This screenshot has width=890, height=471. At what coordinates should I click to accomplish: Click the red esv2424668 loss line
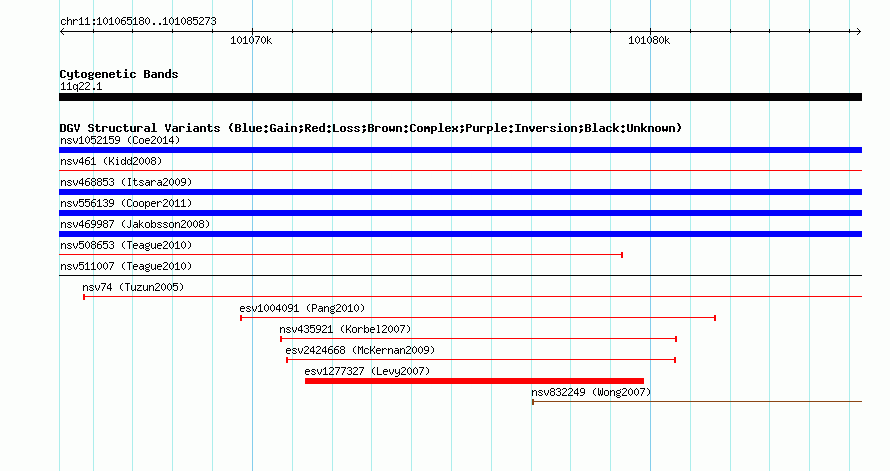[481, 360]
